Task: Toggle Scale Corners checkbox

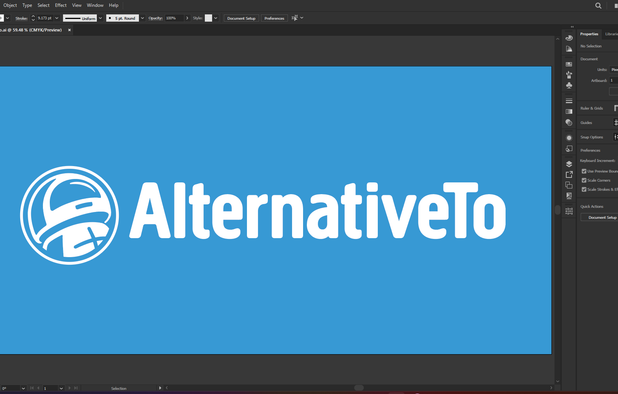Action: pyautogui.click(x=584, y=180)
